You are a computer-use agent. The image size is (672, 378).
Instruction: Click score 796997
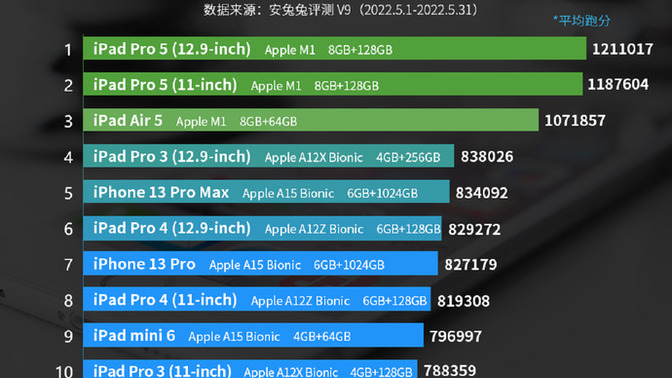[x=456, y=336]
